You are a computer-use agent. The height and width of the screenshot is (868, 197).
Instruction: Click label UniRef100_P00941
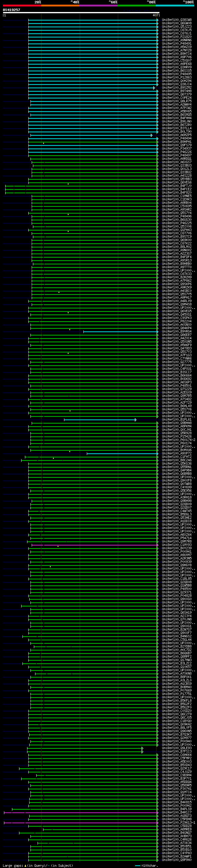point(177,552)
